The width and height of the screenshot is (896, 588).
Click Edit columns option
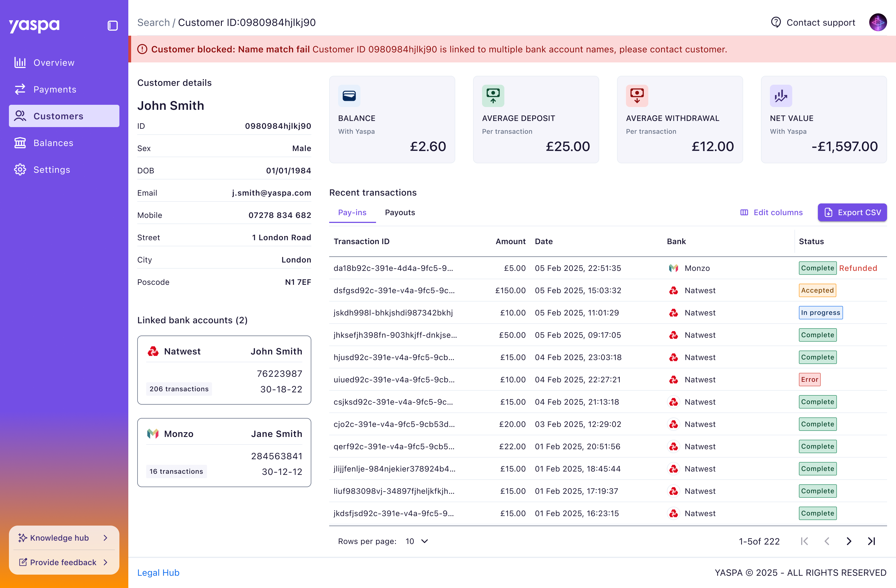[x=771, y=212]
